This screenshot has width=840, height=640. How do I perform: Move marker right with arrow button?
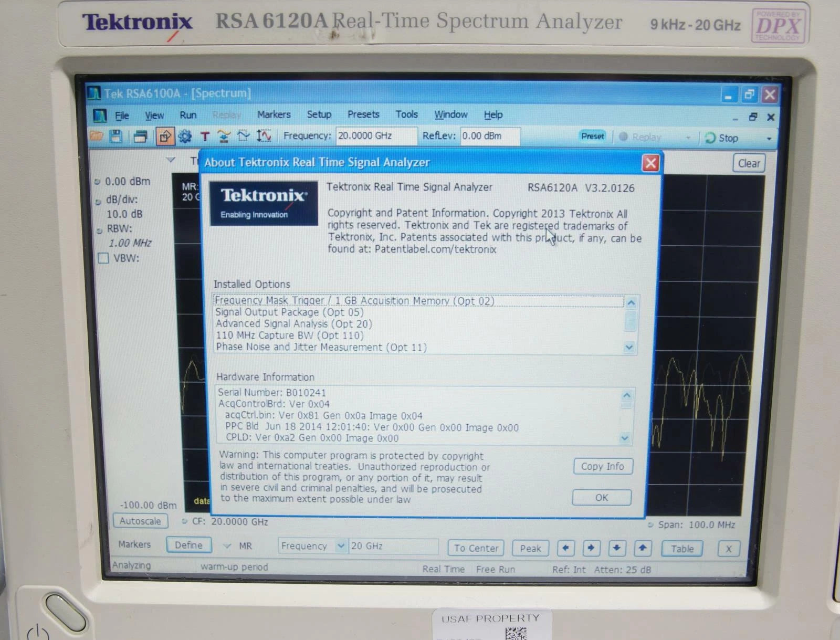pos(591,548)
